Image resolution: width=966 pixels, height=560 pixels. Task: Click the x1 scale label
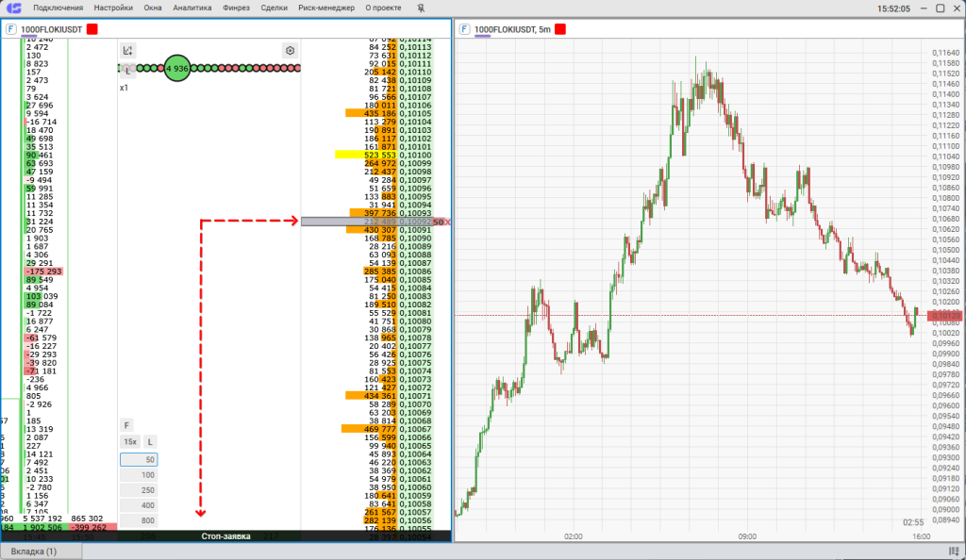(124, 88)
